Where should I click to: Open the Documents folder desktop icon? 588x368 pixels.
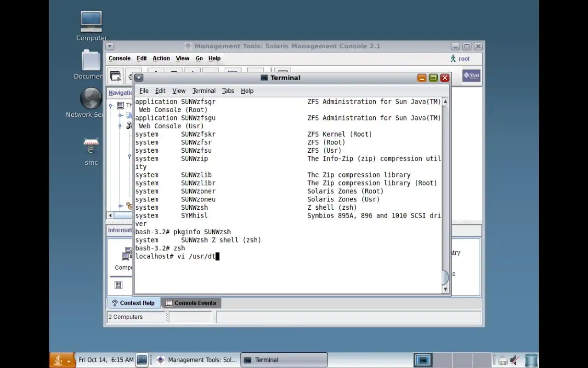click(x=91, y=61)
